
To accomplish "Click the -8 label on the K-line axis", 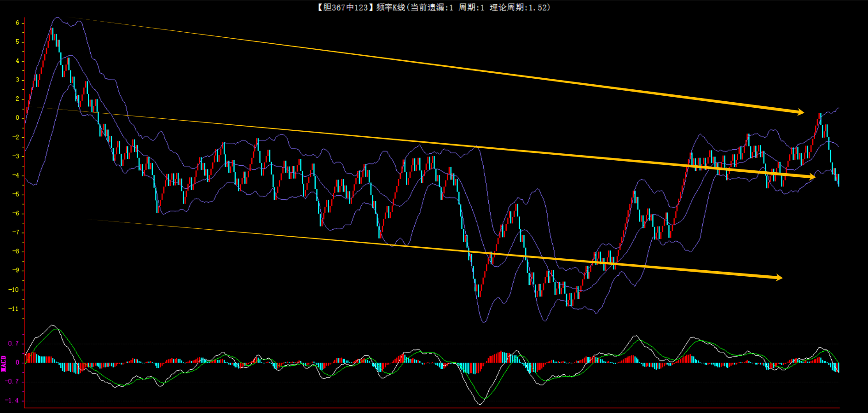I will [16, 251].
